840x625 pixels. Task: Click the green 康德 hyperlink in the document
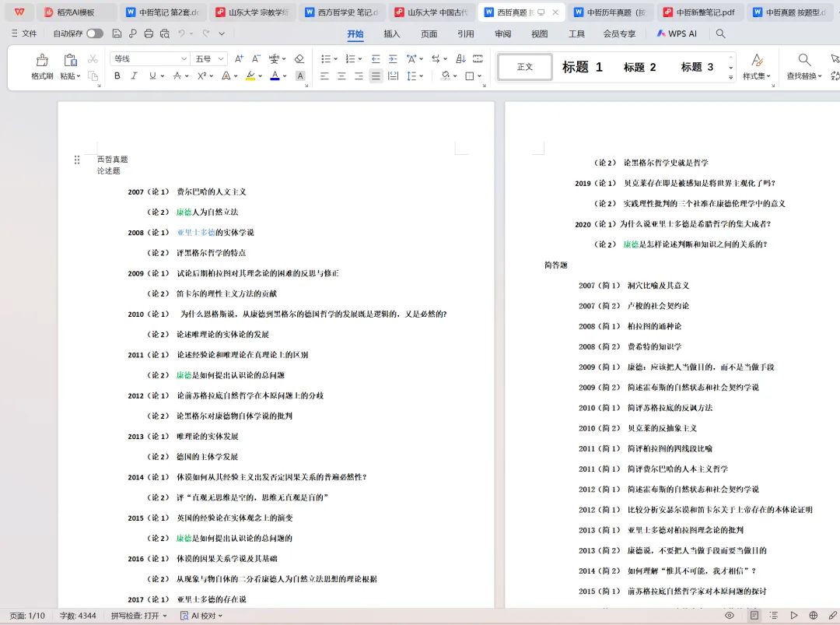[x=184, y=212]
